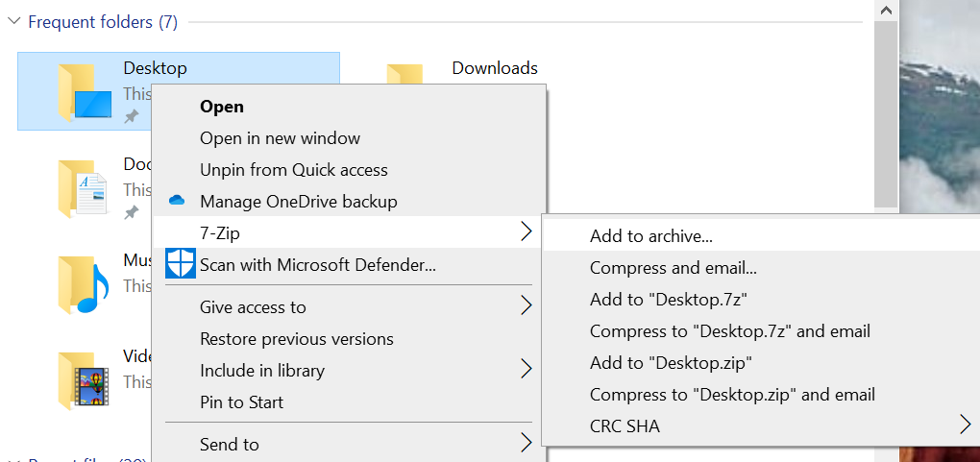Image resolution: width=980 pixels, height=462 pixels.
Task: Choose Add to "Desktop.zip"
Action: [x=671, y=363]
